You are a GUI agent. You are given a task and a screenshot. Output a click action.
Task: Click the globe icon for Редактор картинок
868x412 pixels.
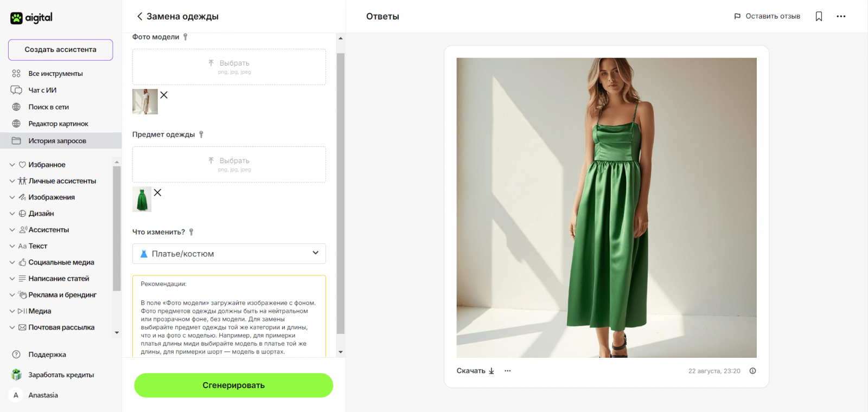(16, 124)
